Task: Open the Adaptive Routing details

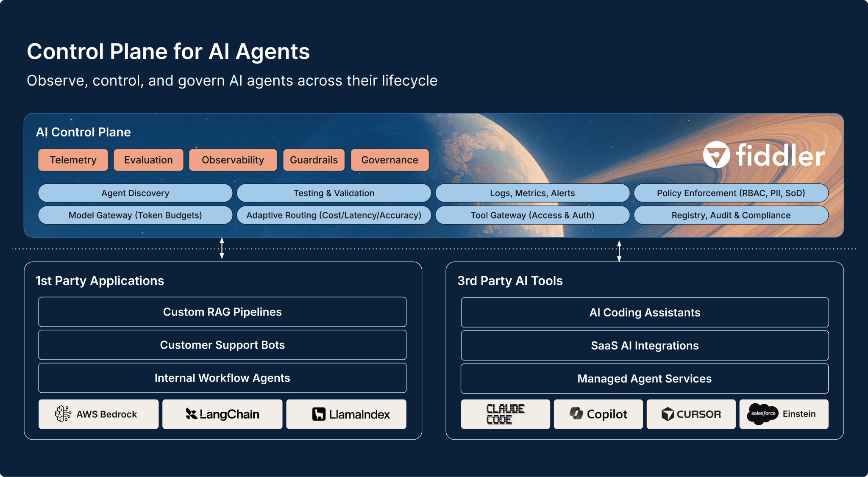Action: tap(334, 215)
